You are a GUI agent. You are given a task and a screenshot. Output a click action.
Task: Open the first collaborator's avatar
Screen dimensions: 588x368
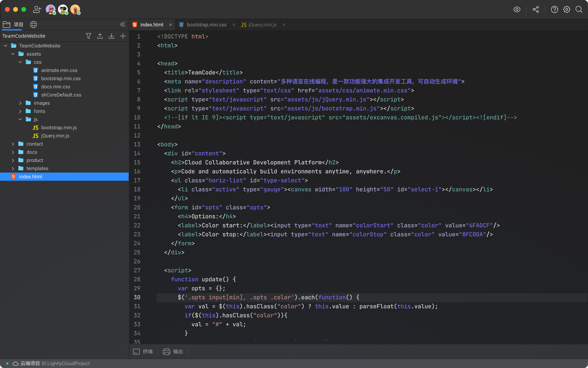[x=51, y=9]
